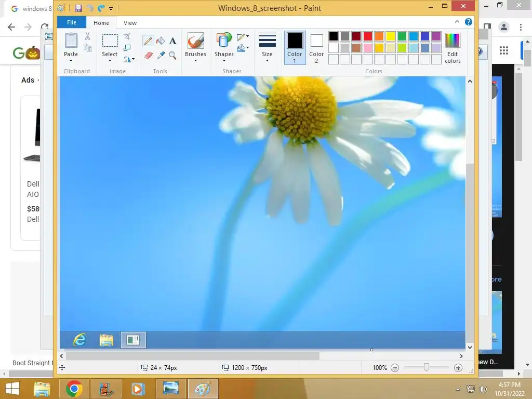Click Edit colors button
The width and height of the screenshot is (532, 399).
[x=453, y=47]
